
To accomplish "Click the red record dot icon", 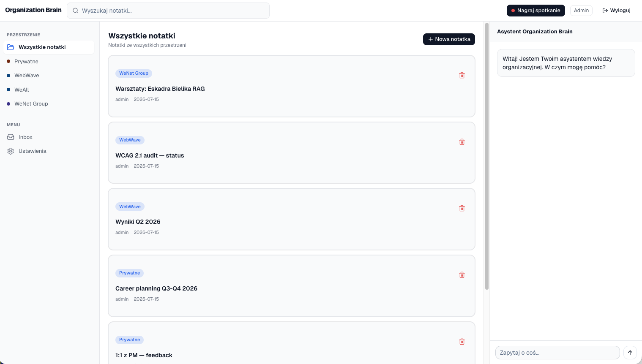I will tap(513, 11).
